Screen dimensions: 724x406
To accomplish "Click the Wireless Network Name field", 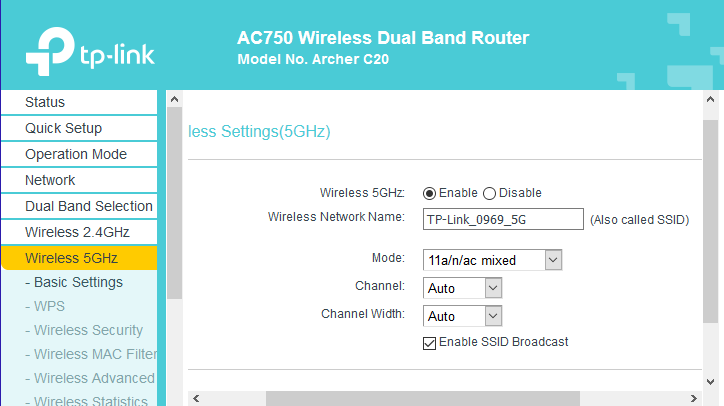I will pyautogui.click(x=502, y=219).
